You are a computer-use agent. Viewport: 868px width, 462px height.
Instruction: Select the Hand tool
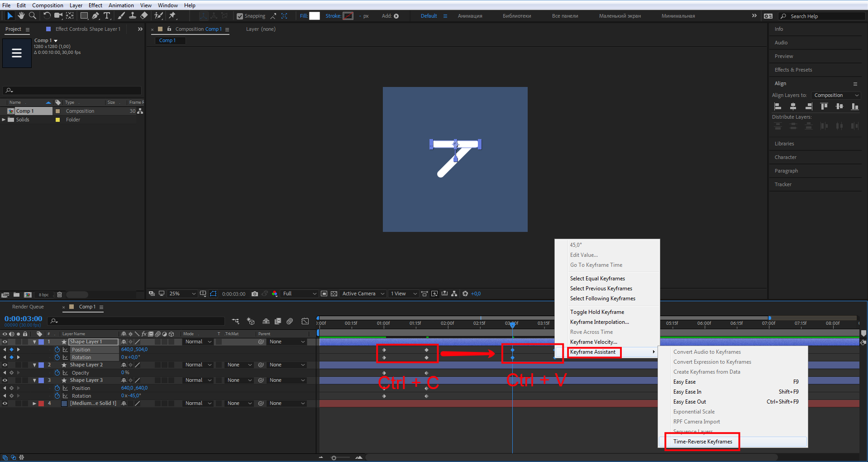coord(21,16)
